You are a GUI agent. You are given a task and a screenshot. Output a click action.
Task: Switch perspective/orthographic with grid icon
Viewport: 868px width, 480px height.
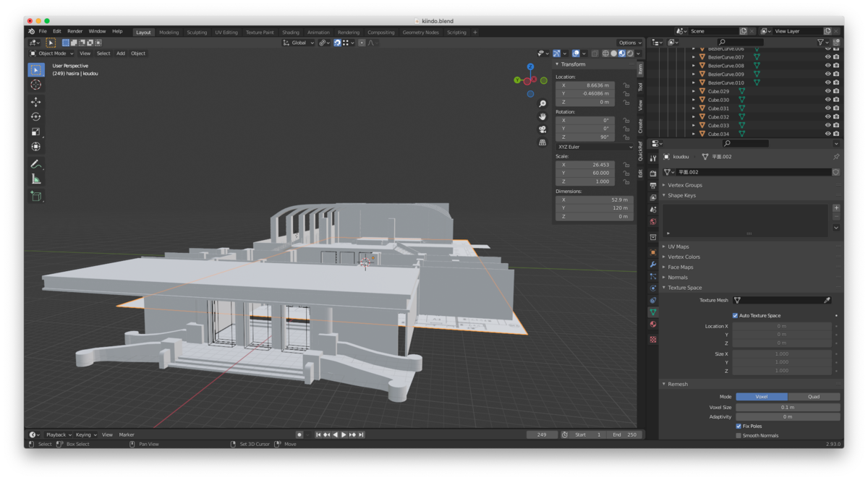(542, 142)
